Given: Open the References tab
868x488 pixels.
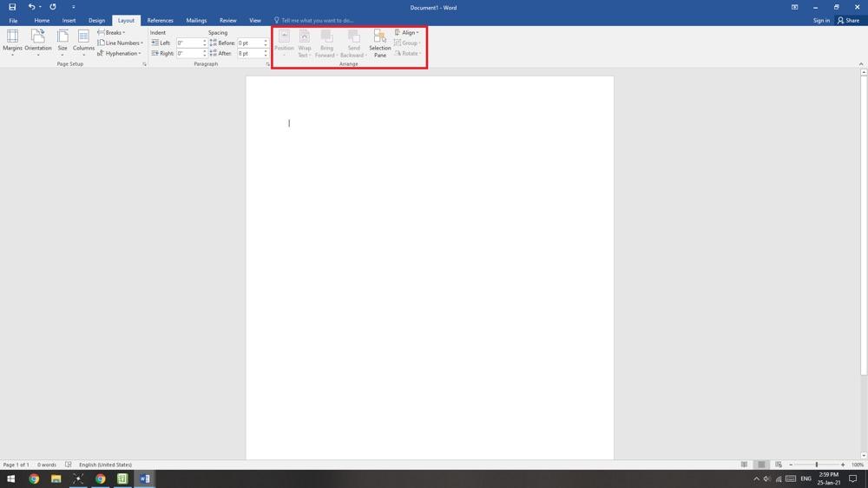Looking at the screenshot, I should (x=160, y=20).
